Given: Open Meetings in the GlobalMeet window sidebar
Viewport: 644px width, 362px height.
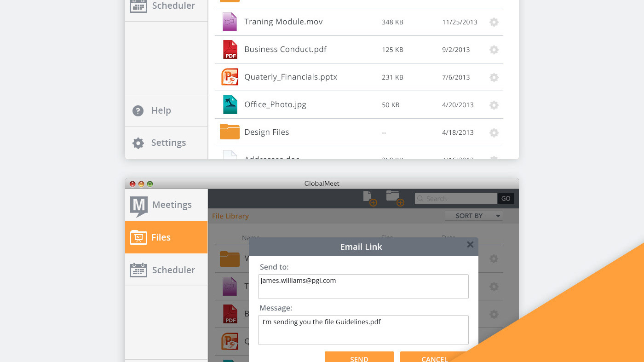Looking at the screenshot, I should (167, 205).
